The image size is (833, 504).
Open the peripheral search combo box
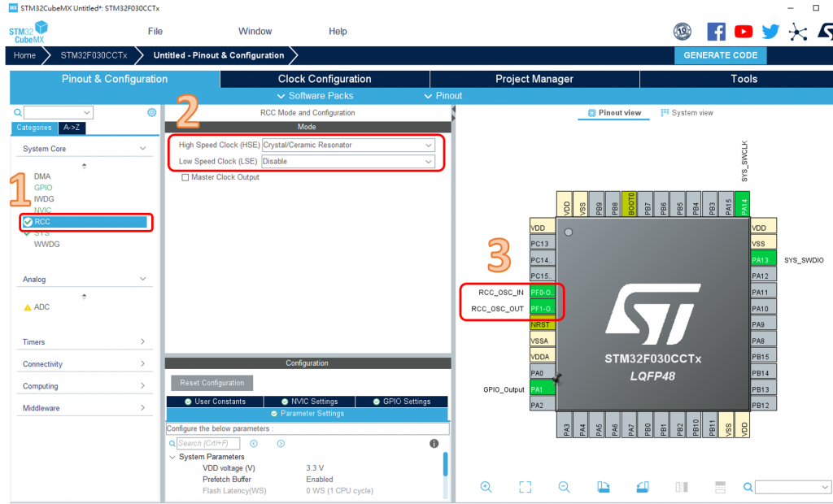pyautogui.click(x=59, y=113)
